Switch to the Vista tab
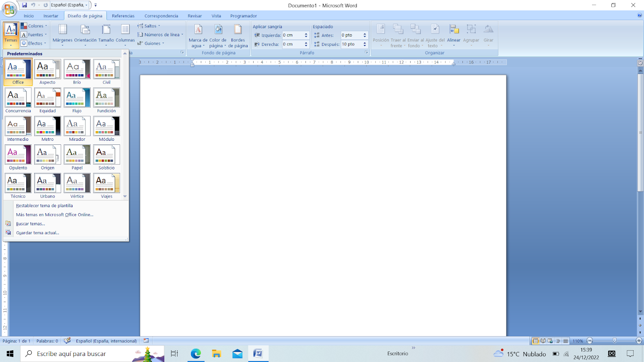Image resolution: width=644 pixels, height=362 pixels. click(216, 16)
